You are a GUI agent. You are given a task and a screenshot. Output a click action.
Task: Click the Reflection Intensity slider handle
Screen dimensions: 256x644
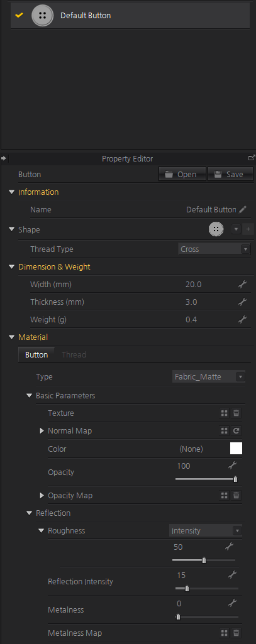pyautogui.click(x=187, y=589)
